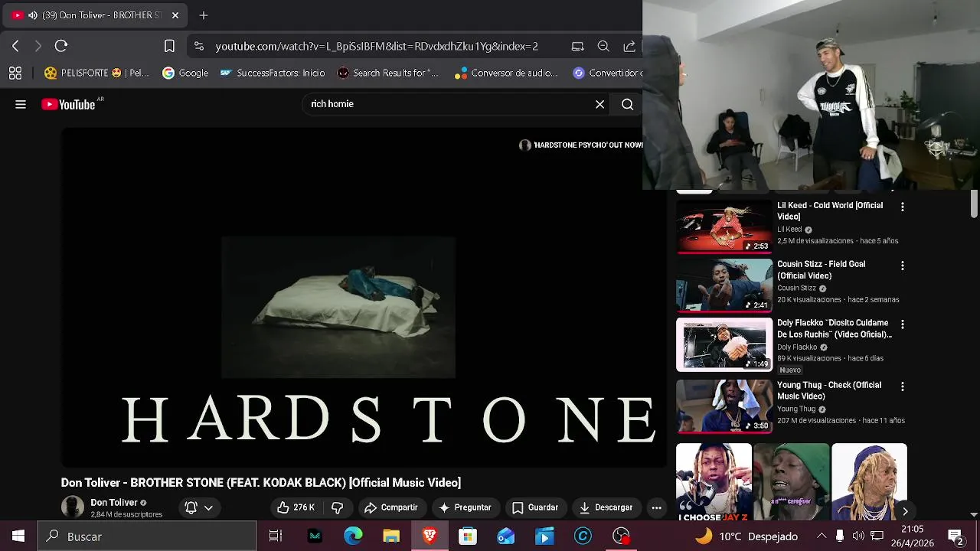Screen dimensions: 980x551
Task: Open File Explorer from the taskbar
Action: pyautogui.click(x=391, y=536)
